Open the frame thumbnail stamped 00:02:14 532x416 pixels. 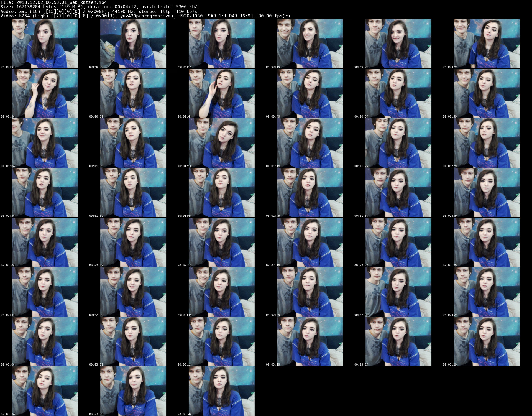coord(222,242)
